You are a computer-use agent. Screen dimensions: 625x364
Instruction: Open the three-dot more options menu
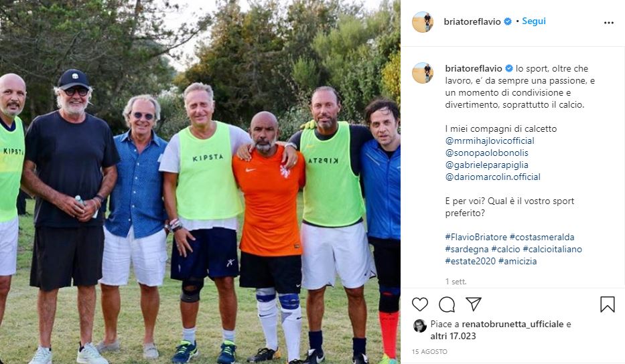click(609, 23)
